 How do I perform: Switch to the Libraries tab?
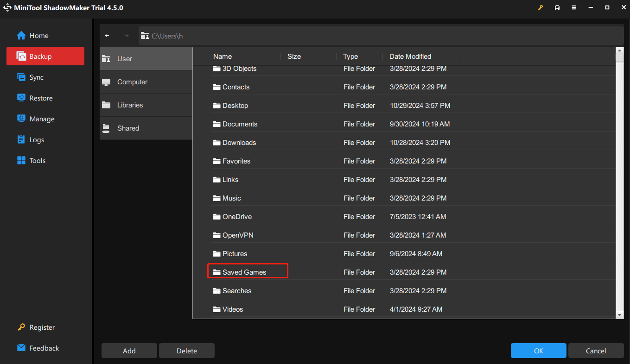(x=146, y=105)
